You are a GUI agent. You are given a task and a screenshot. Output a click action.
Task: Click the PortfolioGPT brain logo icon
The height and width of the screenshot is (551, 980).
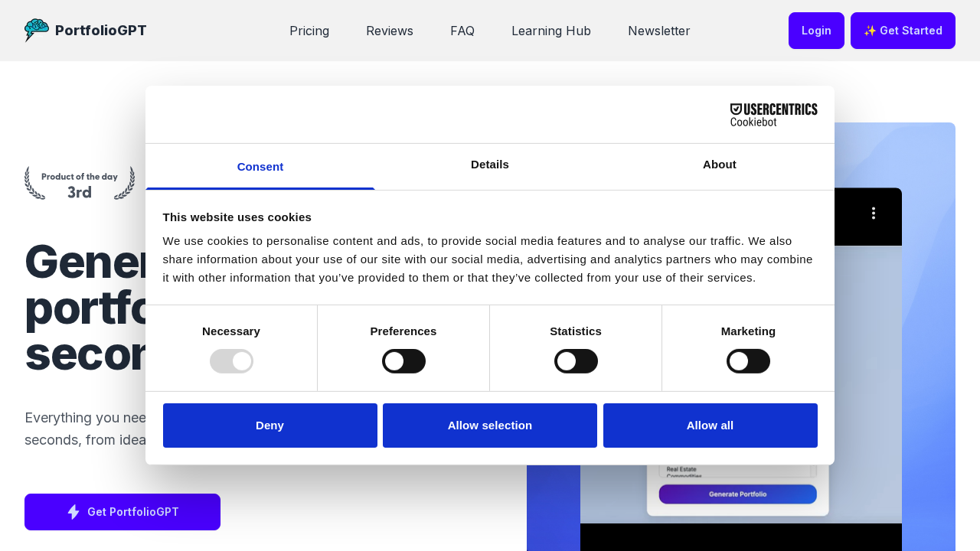click(x=36, y=31)
